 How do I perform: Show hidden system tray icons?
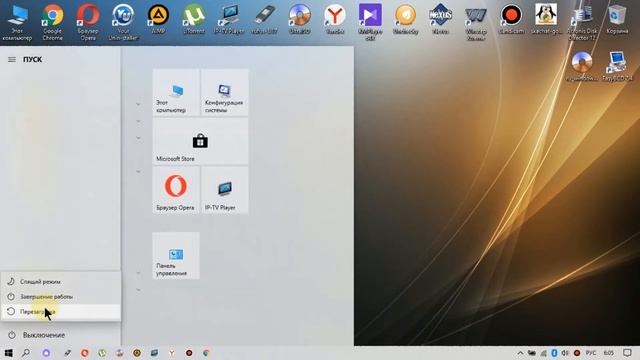520,353
